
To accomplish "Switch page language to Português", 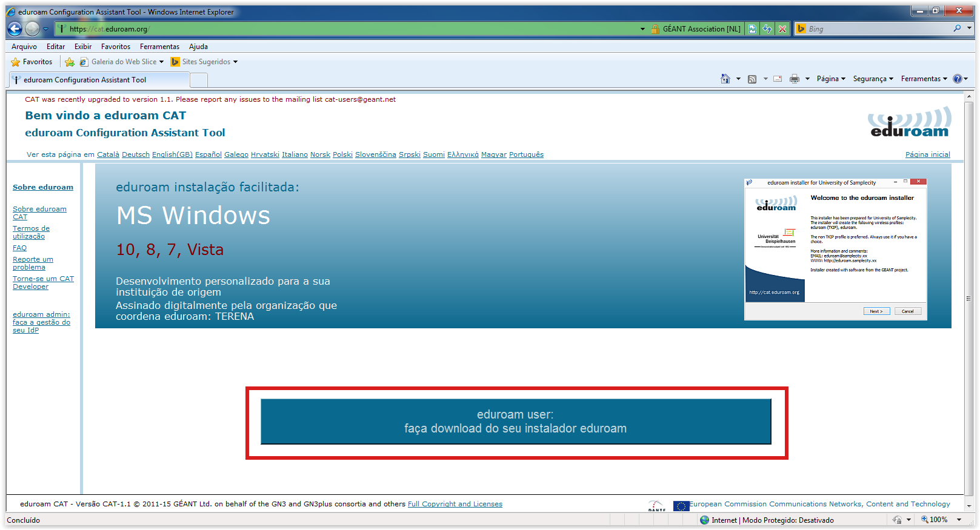I will click(x=526, y=154).
